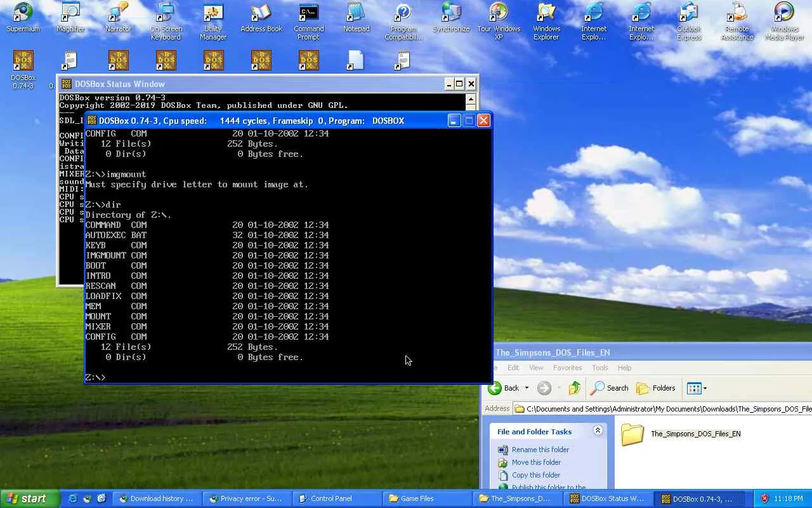This screenshot has width=812, height=508.
Task: Select the Command Prompt desktop shortcut
Action: point(309,21)
